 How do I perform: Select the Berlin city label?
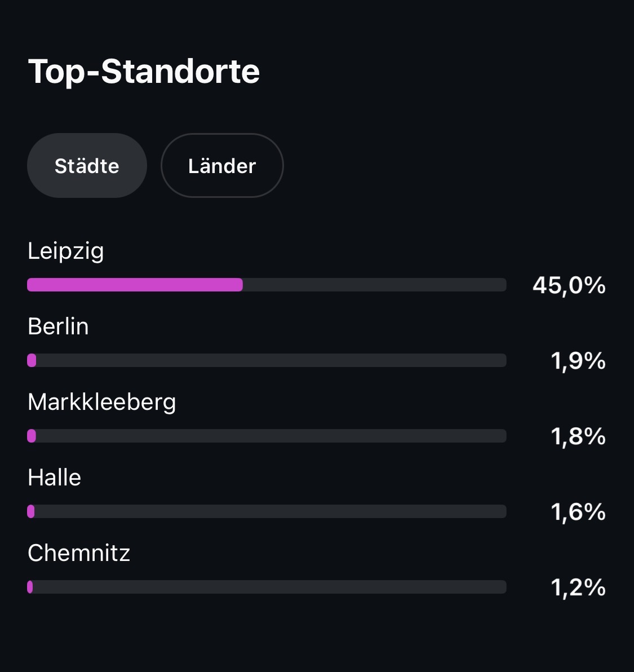pos(59,326)
